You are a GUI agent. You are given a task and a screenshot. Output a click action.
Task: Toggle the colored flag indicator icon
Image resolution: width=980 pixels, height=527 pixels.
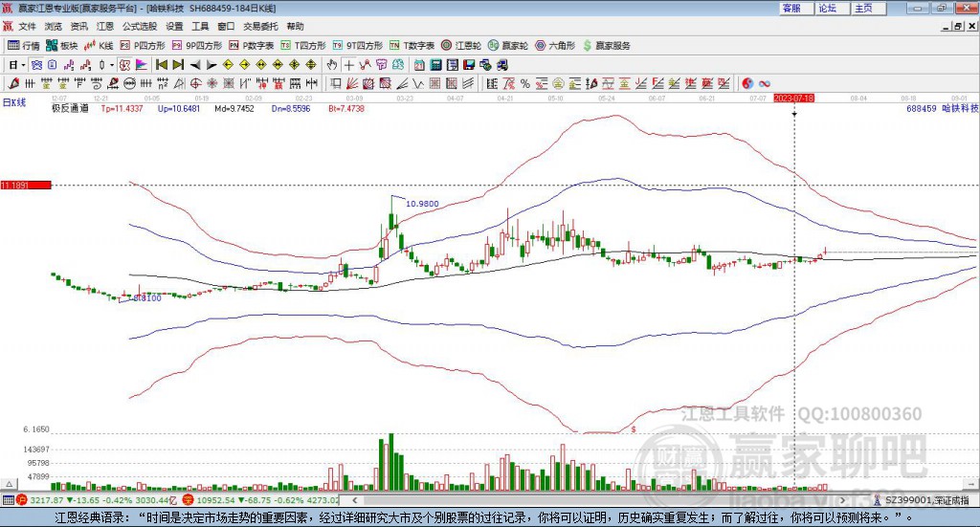(x=142, y=65)
